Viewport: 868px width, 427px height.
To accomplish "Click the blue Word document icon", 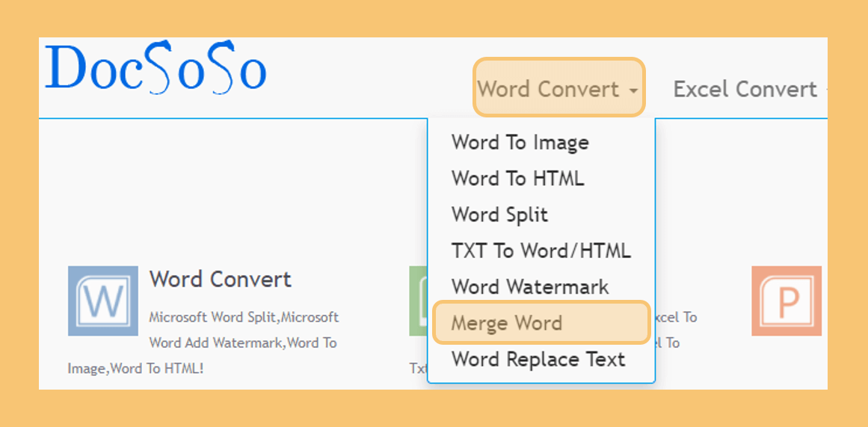I will [x=103, y=301].
